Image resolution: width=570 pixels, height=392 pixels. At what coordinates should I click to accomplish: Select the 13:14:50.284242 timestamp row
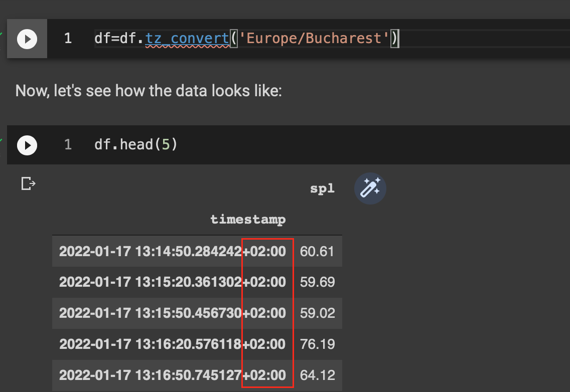pyautogui.click(x=172, y=251)
